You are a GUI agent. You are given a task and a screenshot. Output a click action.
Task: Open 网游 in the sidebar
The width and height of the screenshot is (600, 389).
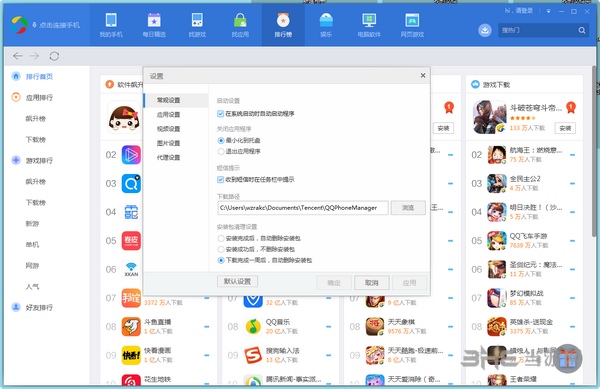pos(32,265)
